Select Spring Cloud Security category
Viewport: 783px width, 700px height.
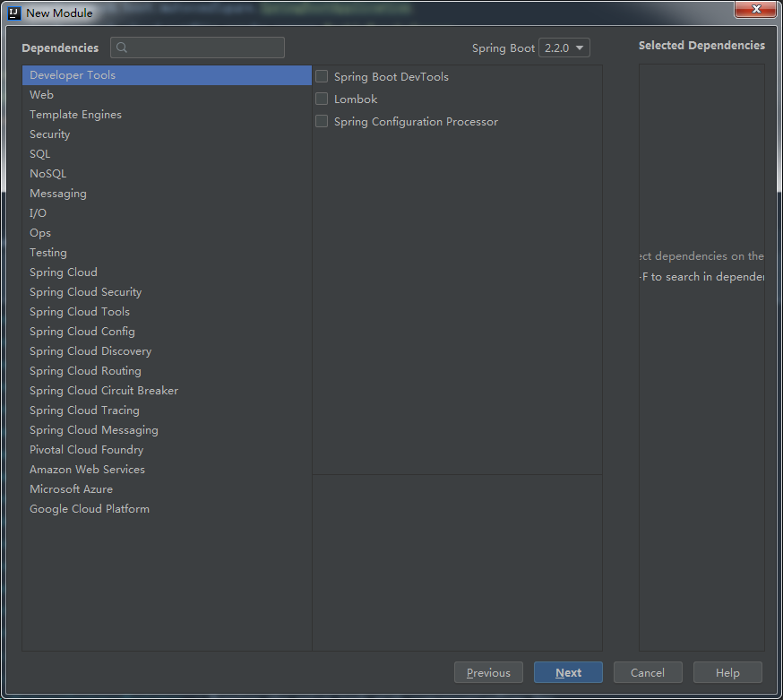click(167, 292)
